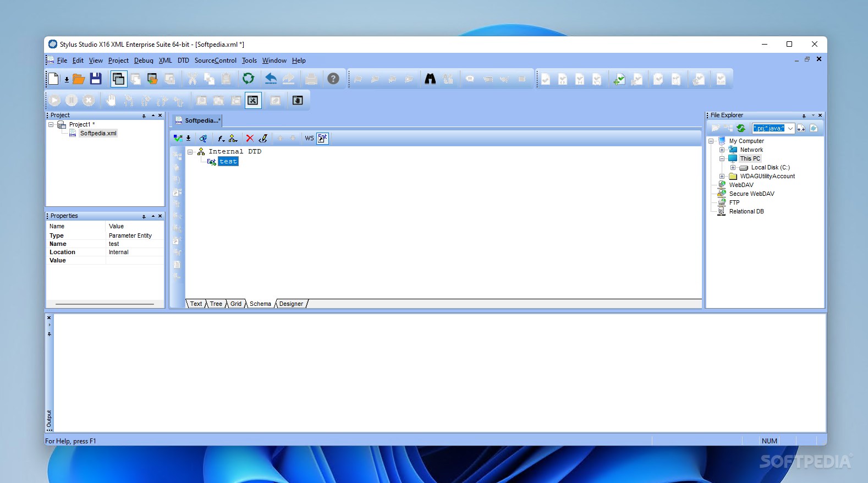The width and height of the screenshot is (868, 483).
Task: Click the New document icon
Action: (x=53, y=79)
